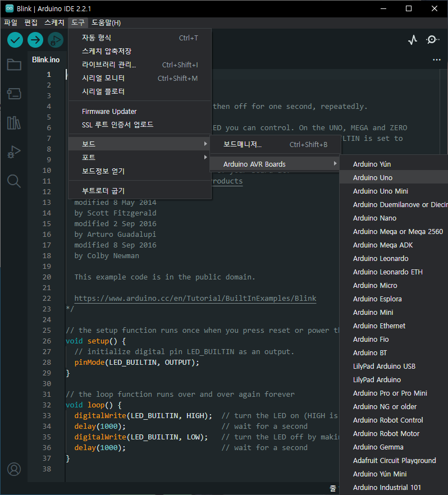Select Arduino BT board

tap(394, 353)
